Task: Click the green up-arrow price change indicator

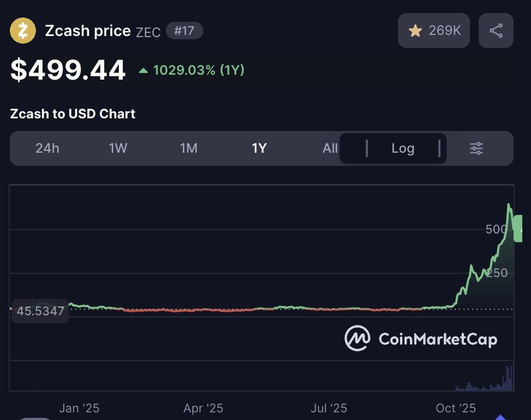Action: (143, 70)
